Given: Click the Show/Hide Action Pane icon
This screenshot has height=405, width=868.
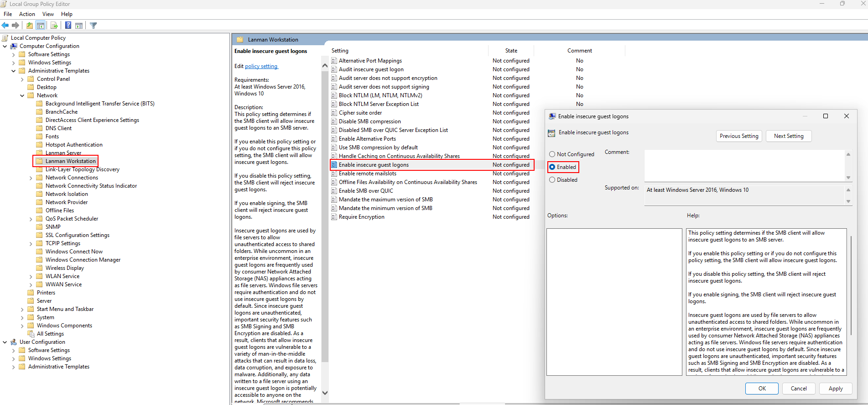Looking at the screenshot, I should point(79,26).
